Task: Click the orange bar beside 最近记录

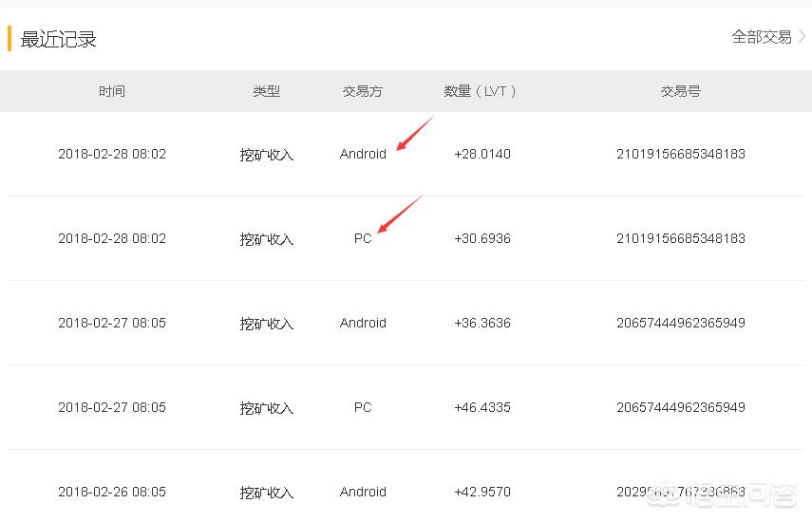Action: [9, 39]
